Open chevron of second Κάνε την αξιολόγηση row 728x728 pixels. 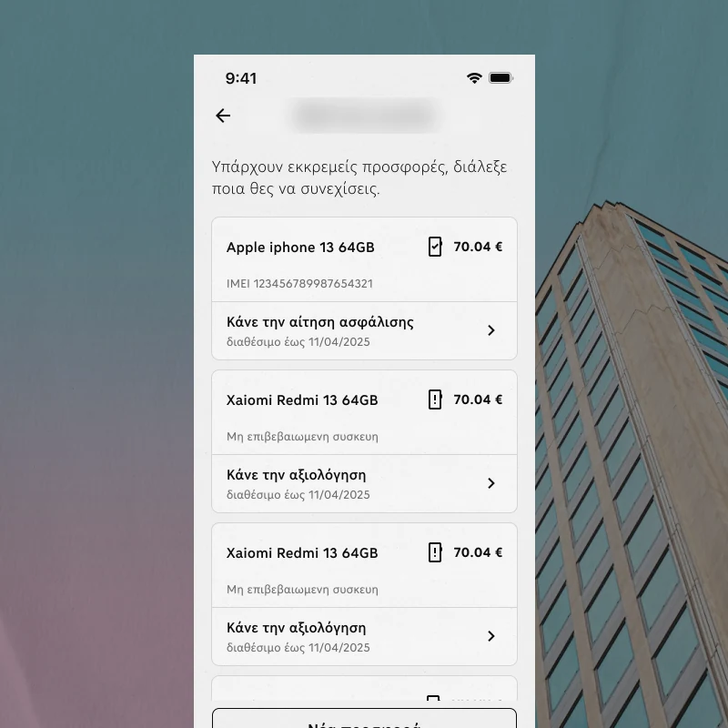pos(491,635)
